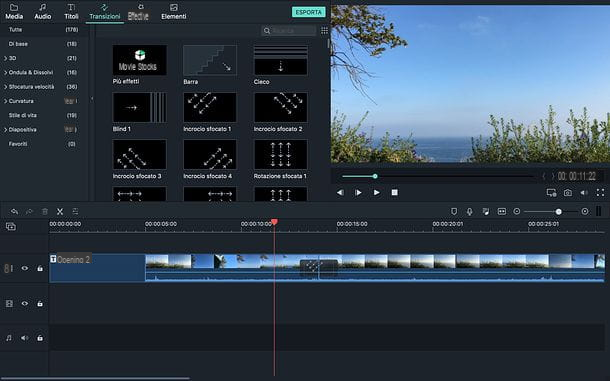
Task: Toggle the grid view icon
Action: [324, 30]
